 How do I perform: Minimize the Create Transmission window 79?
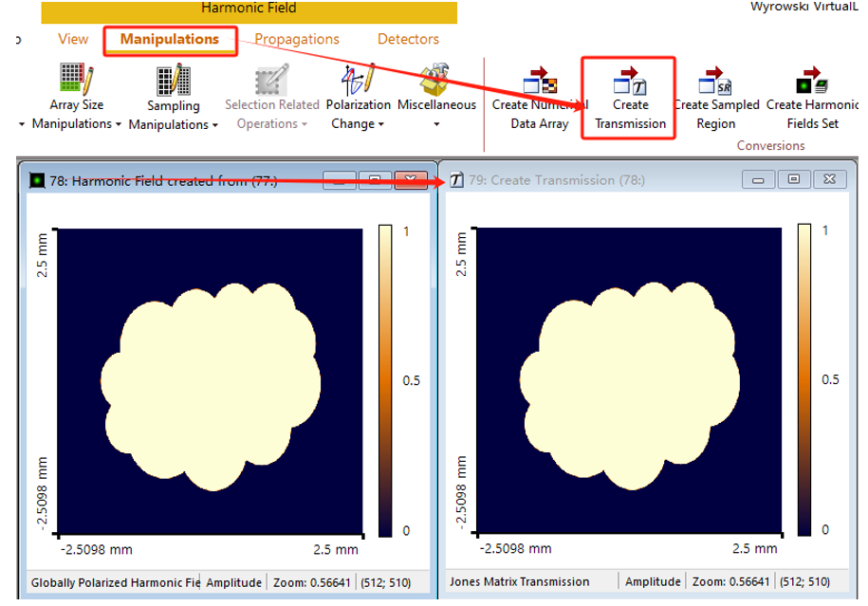pos(758,179)
